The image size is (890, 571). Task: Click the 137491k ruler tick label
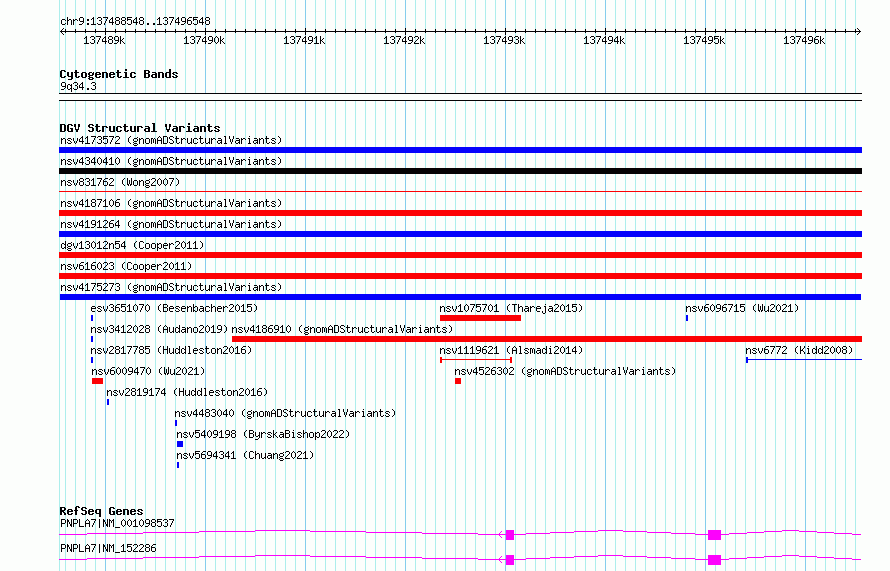[x=304, y=40]
